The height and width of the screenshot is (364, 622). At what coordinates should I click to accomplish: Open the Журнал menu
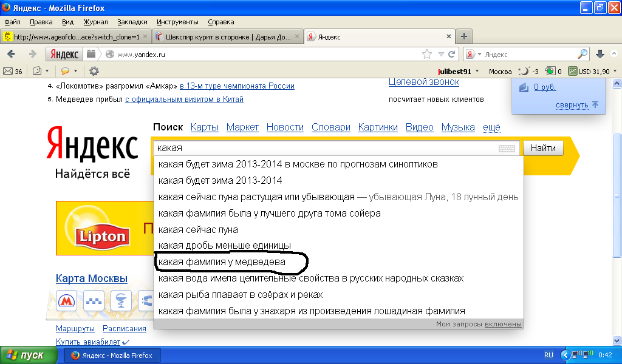95,22
